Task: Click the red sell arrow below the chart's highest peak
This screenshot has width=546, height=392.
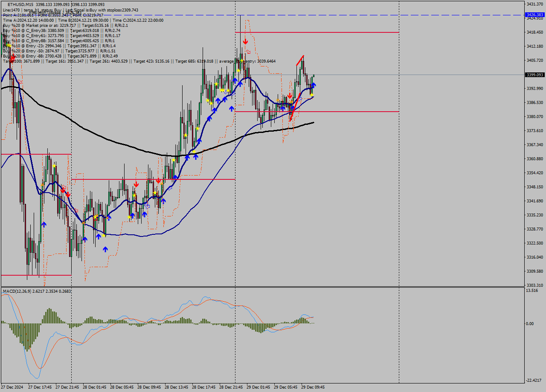Action: pyautogui.click(x=245, y=41)
